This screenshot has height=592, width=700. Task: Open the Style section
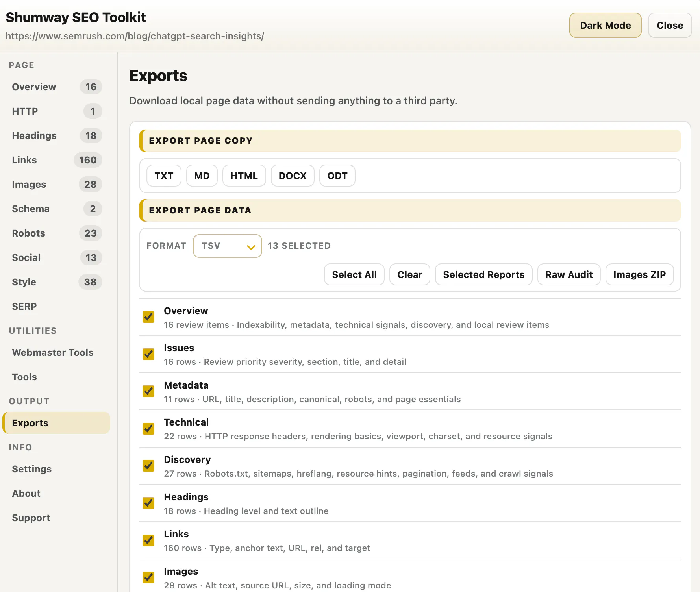coord(56,282)
